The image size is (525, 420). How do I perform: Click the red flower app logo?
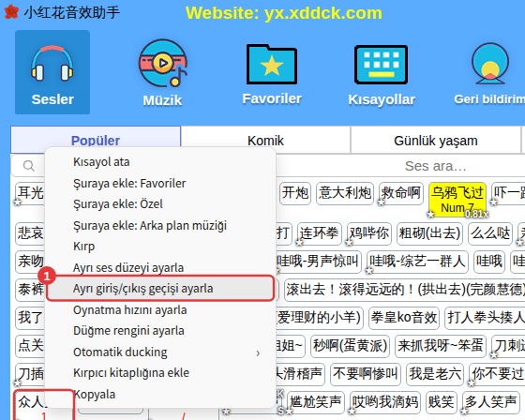(x=11, y=12)
